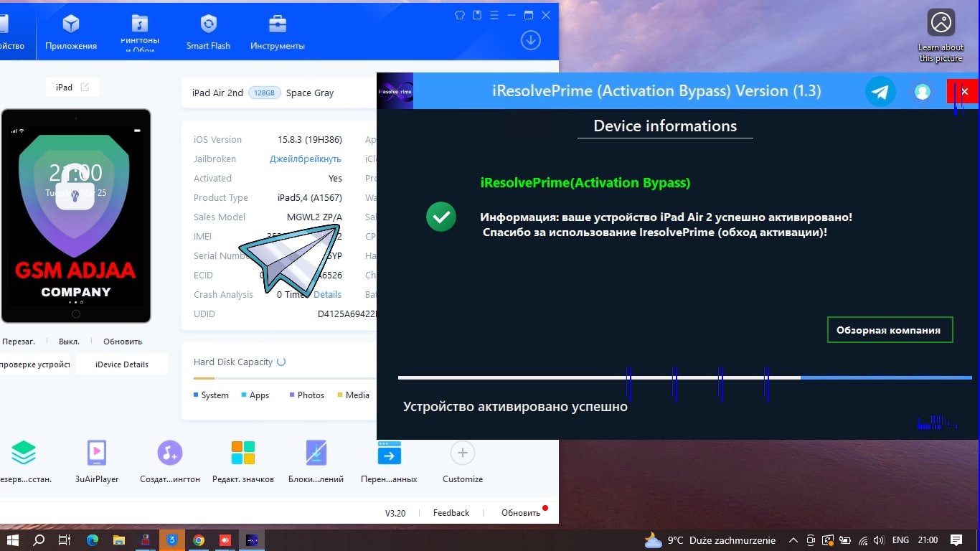Screen dimensions: 980x551
Task: Open Windows Start menu
Action: click(x=12, y=540)
